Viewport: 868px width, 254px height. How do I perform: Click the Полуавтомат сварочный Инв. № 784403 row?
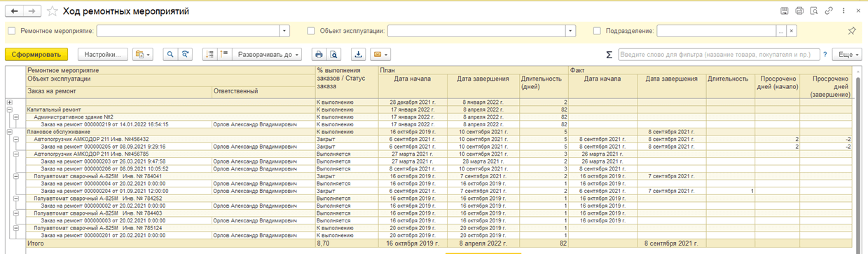(x=98, y=213)
